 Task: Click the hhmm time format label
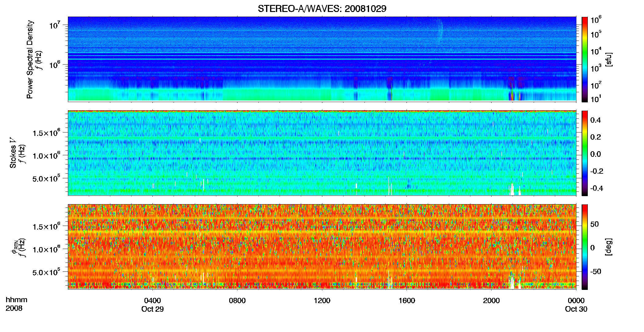17,300
